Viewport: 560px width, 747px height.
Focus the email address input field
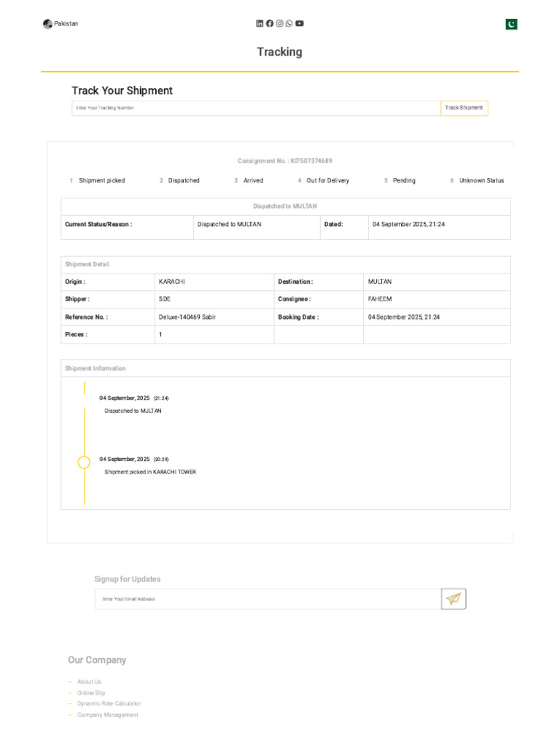(268, 599)
